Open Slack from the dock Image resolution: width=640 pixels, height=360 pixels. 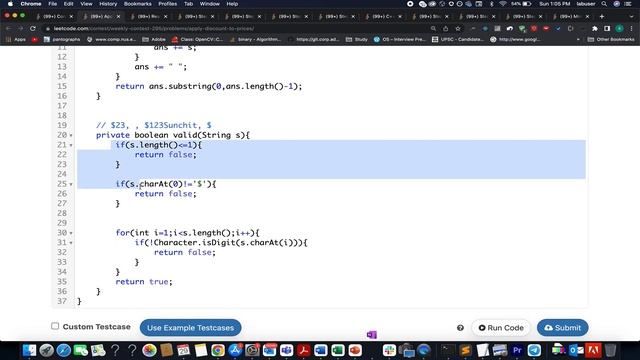coord(389,350)
